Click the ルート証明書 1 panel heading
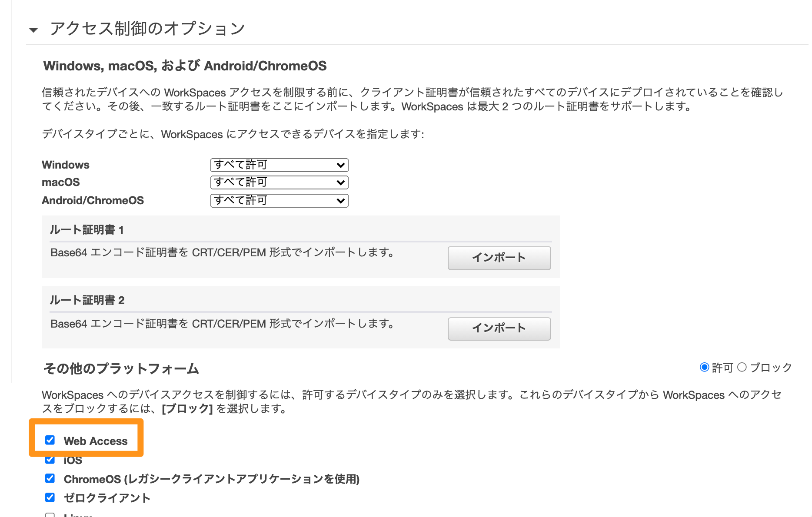The width and height of the screenshot is (812, 517). point(87,230)
